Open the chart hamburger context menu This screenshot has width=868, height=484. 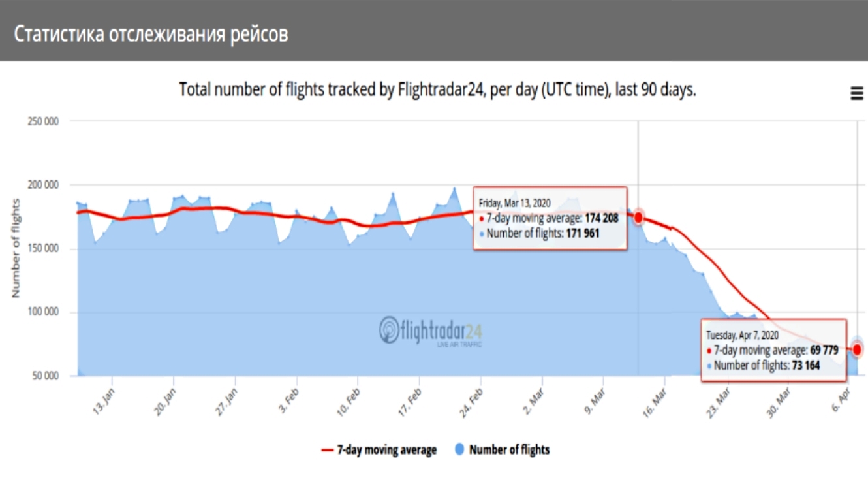pos(857,94)
